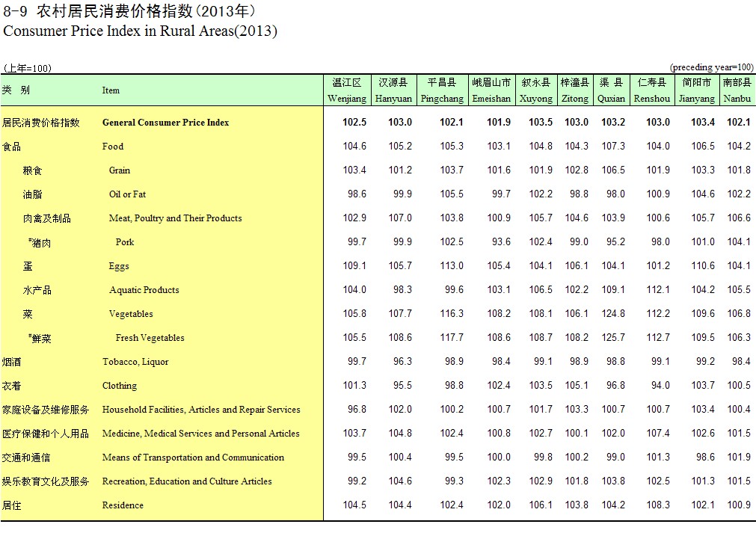
Task: Click Quxian Fresh Vegetables value 125.7
Action: click(x=613, y=337)
